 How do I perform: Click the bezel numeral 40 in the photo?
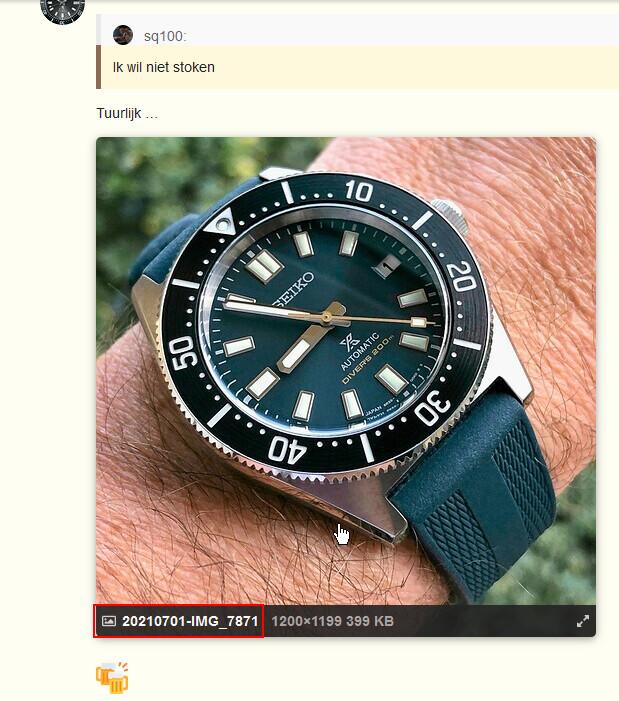[x=286, y=450]
